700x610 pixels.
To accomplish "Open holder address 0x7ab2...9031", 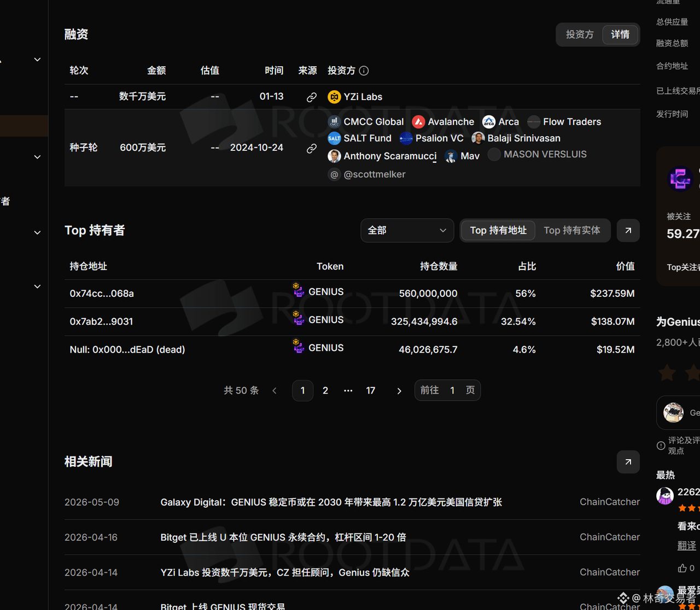I will tap(101, 321).
